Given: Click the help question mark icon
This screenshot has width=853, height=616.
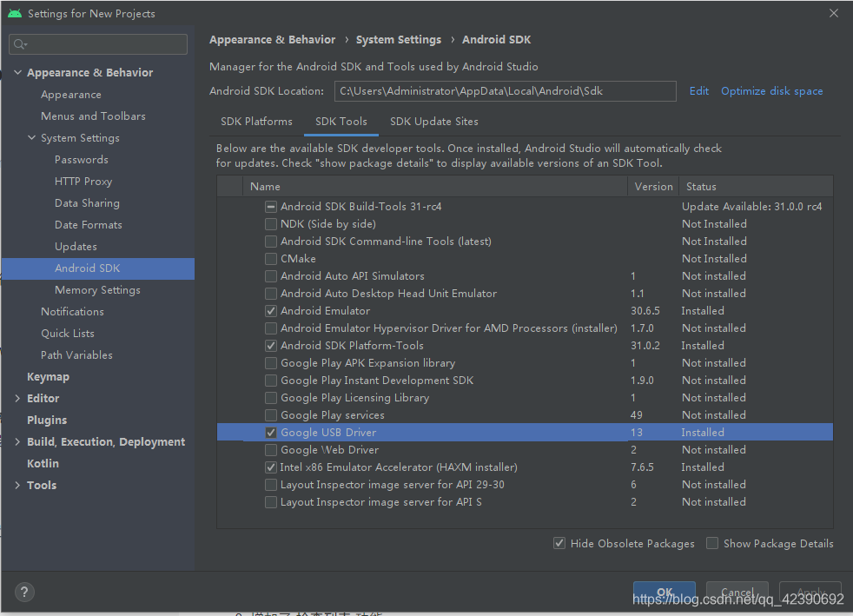Looking at the screenshot, I should 24,592.
